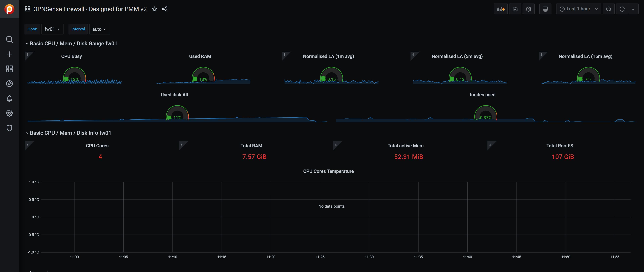Screen dimensions: 644x272
Task: Open the interval auto dropdown
Action: [99, 29]
